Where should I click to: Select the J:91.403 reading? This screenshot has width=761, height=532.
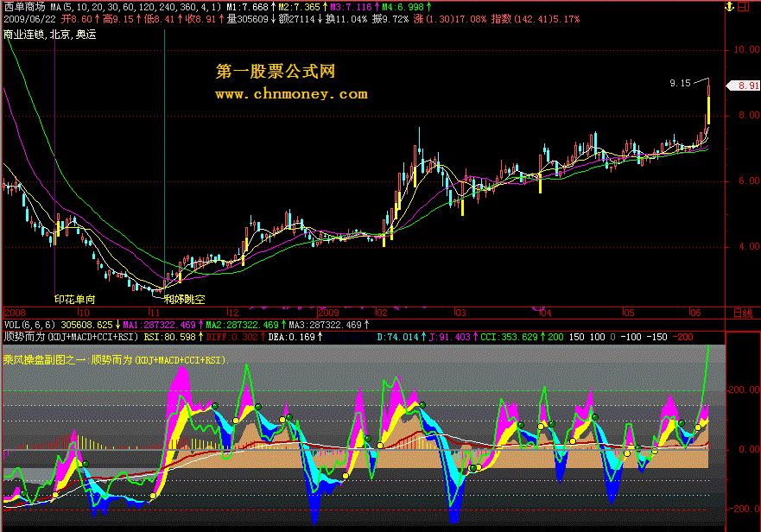[450, 337]
